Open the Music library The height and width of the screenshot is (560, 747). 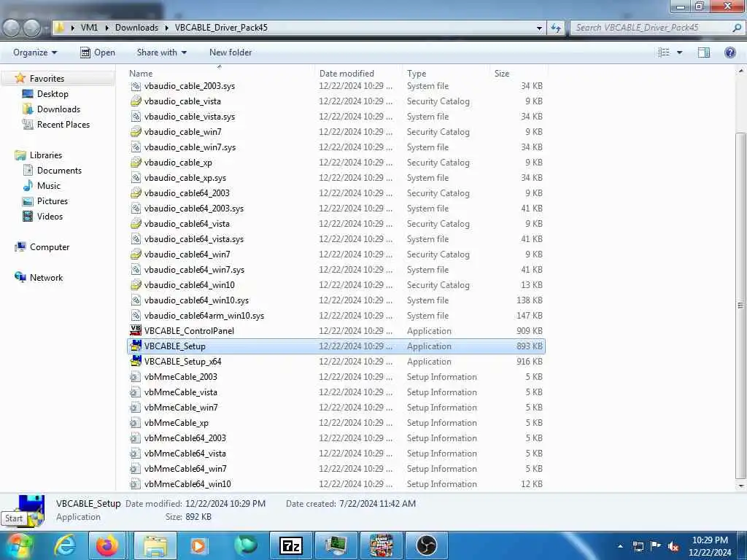tap(49, 186)
